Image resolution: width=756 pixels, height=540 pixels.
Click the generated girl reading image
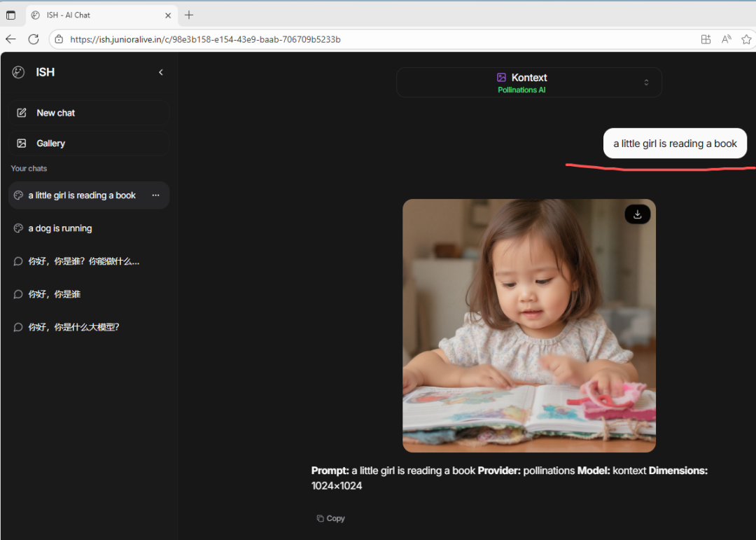pos(528,326)
